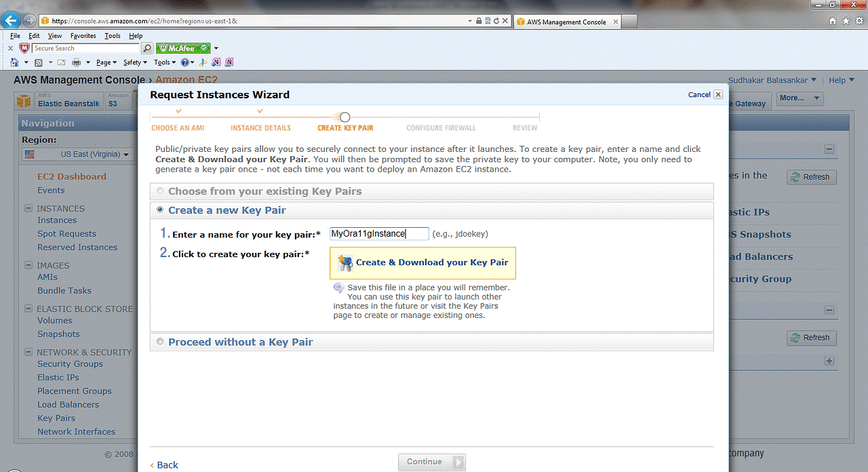
Task: Click the first OneNote icon
Action: tap(216, 62)
